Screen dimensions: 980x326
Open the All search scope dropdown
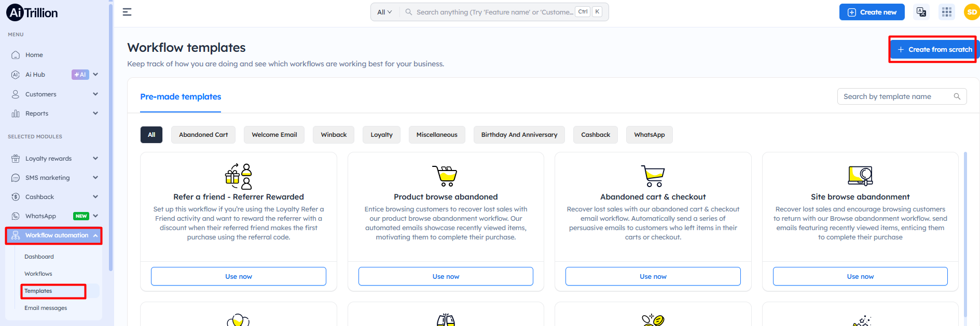(x=384, y=12)
